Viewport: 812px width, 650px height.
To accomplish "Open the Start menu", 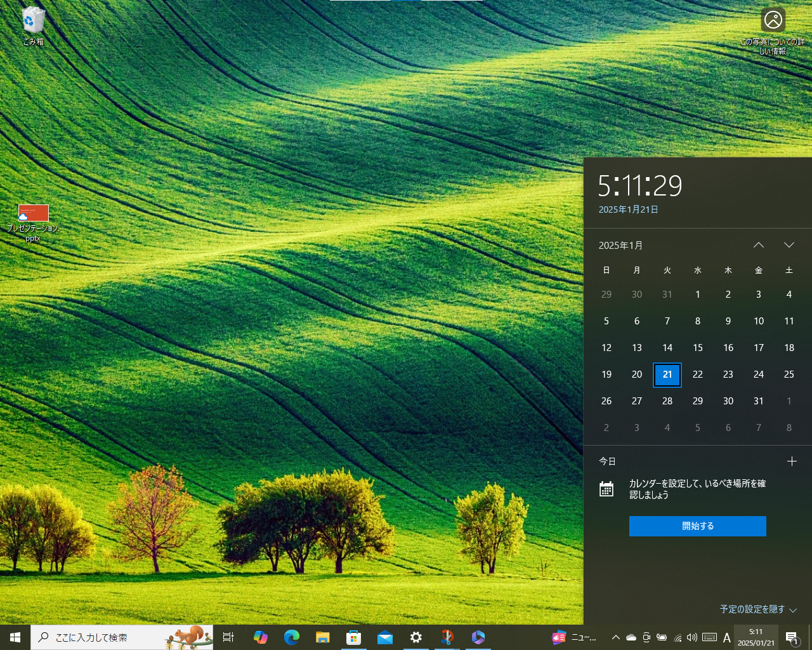I will (x=14, y=637).
